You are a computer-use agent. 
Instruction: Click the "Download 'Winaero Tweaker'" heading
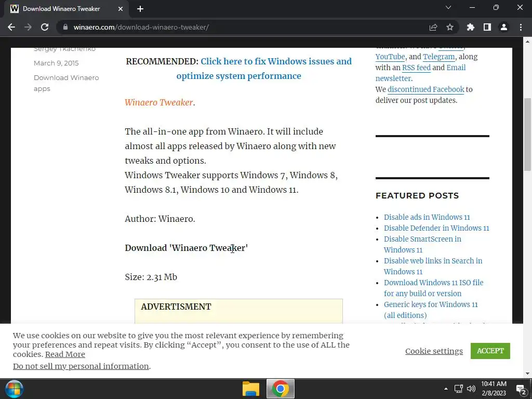pyautogui.click(x=187, y=248)
